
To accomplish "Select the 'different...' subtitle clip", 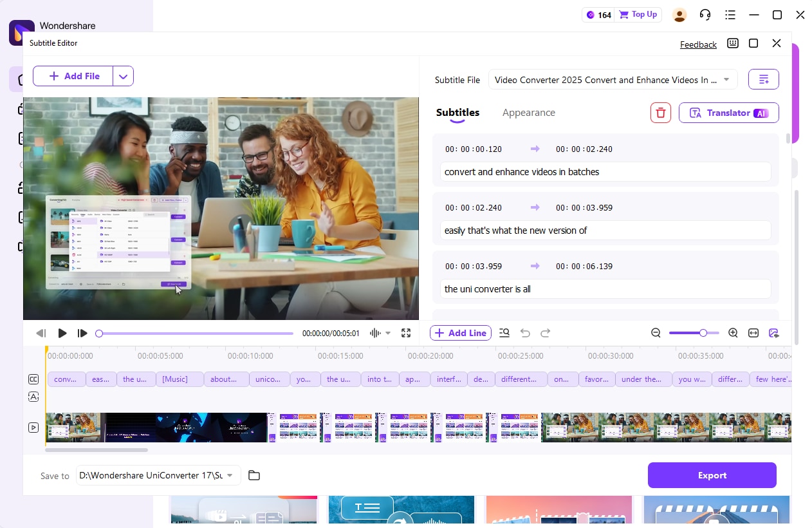I will (521, 379).
